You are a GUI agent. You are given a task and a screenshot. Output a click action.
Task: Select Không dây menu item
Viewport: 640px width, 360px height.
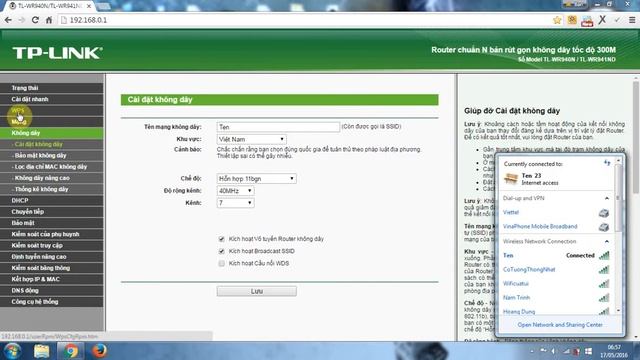(x=52, y=133)
